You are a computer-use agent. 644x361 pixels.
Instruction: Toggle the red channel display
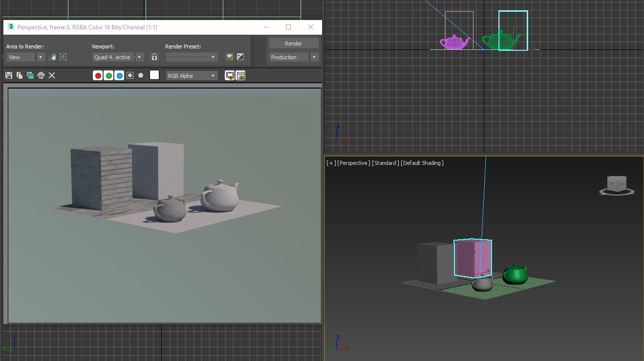click(x=98, y=76)
